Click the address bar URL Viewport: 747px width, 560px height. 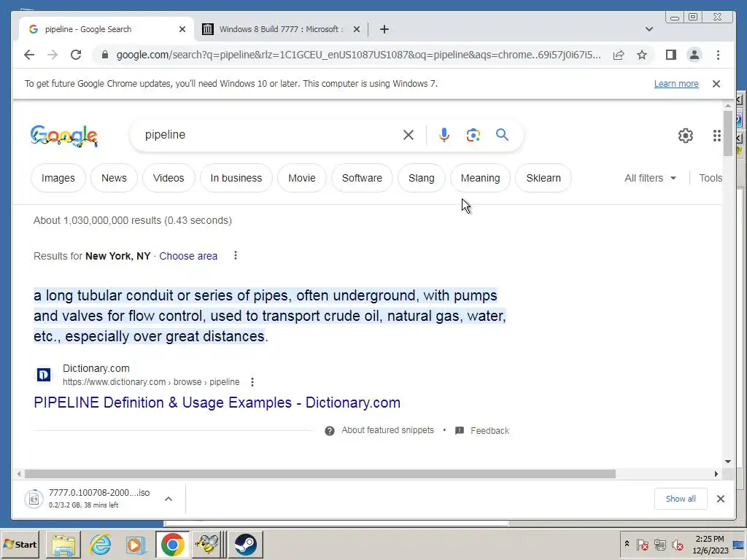358,55
